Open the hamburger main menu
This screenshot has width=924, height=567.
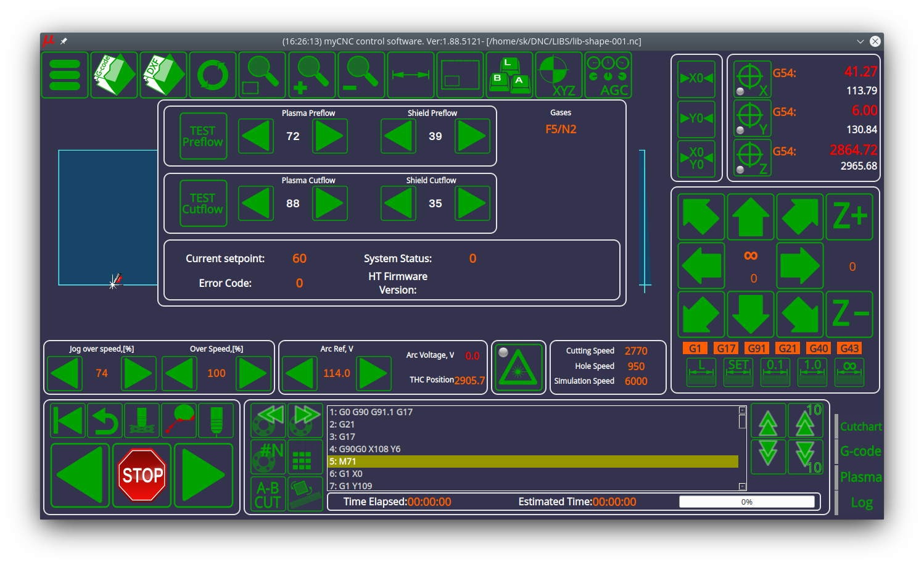pos(65,75)
